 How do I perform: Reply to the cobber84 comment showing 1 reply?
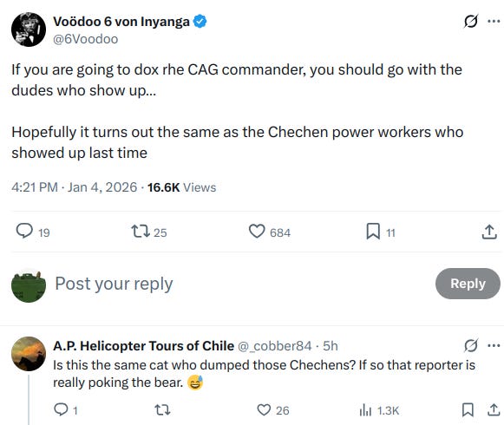point(61,409)
